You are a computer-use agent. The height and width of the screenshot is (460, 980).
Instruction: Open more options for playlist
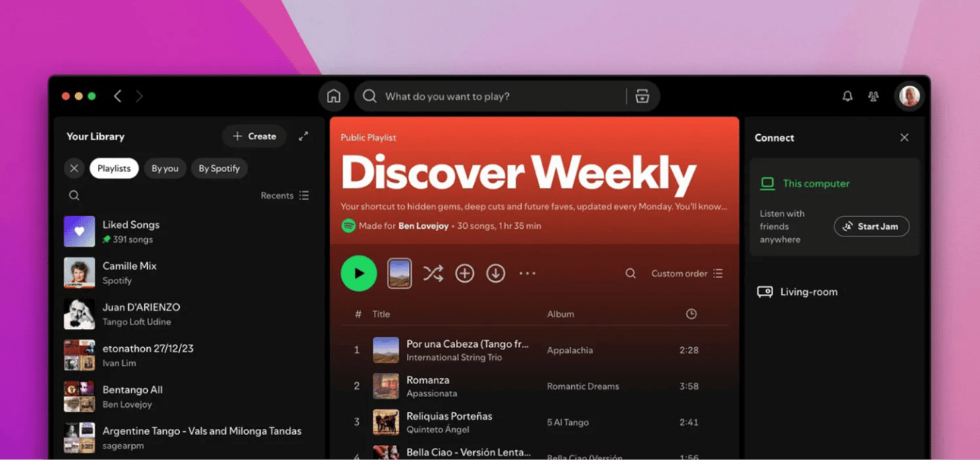[527, 274]
